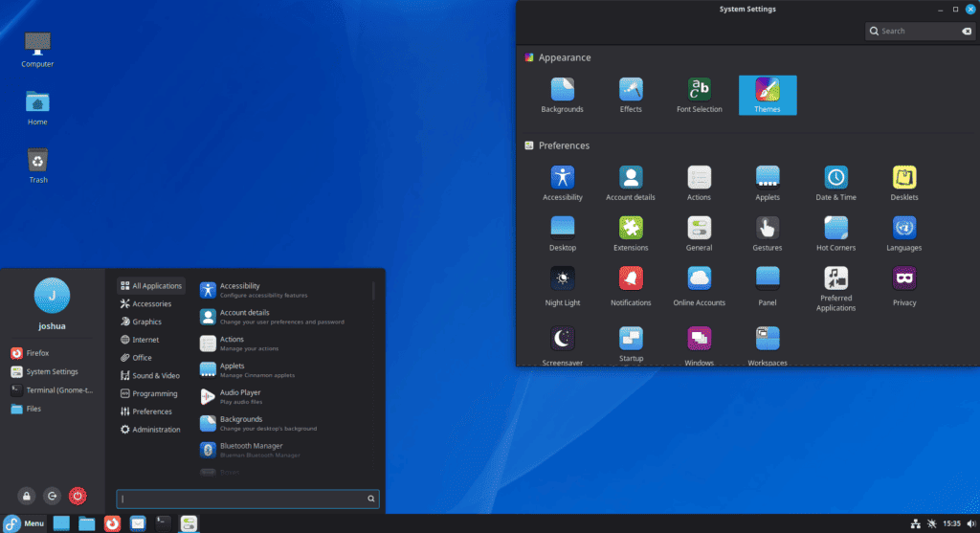Viewport: 980px width, 533px height.
Task: Open Hot Corners settings
Action: pyautogui.click(x=835, y=233)
